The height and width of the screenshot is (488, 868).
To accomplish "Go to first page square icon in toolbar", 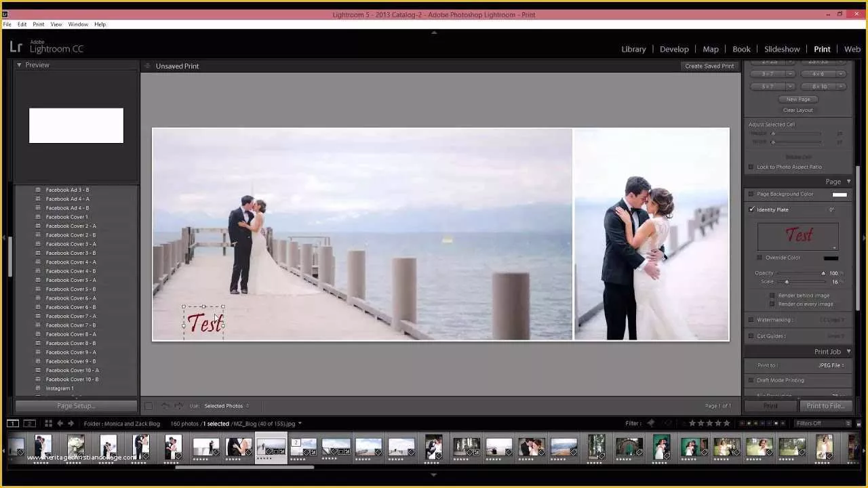I will (x=149, y=406).
